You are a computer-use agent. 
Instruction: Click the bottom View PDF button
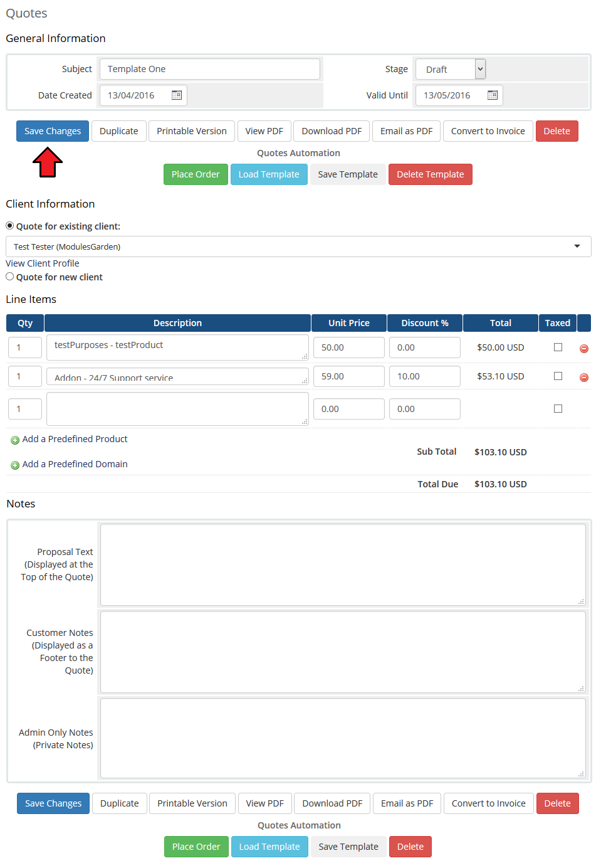tap(265, 803)
